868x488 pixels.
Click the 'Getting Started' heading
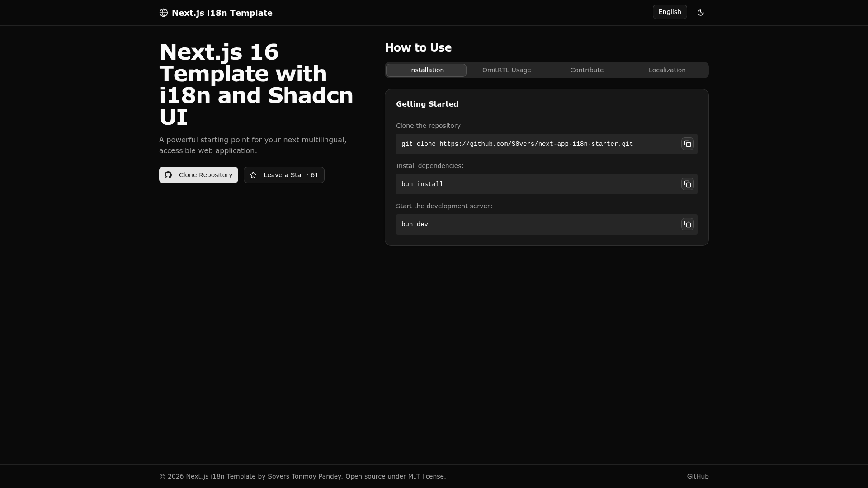[x=427, y=104]
